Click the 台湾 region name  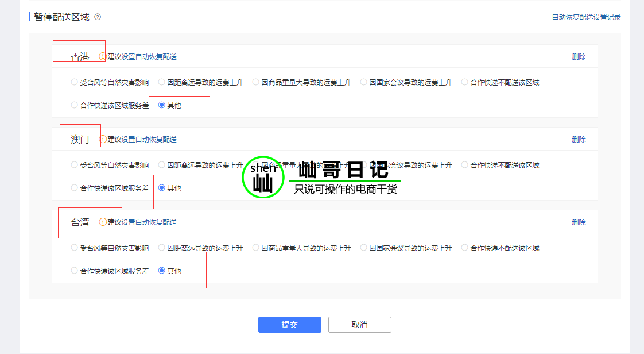pyautogui.click(x=80, y=222)
